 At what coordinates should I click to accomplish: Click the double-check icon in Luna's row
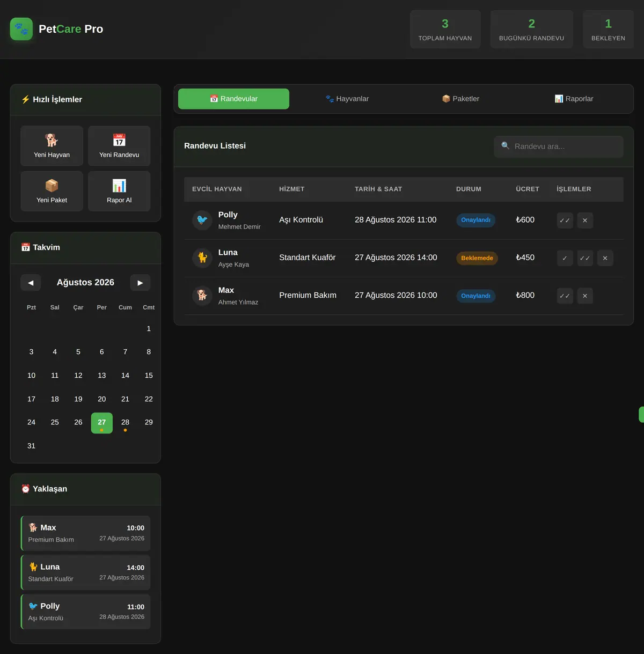pos(585,258)
